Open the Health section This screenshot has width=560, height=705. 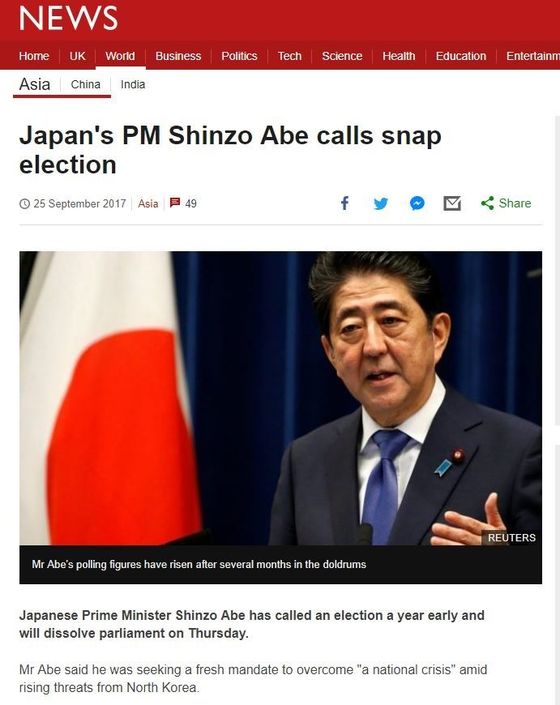click(x=399, y=56)
